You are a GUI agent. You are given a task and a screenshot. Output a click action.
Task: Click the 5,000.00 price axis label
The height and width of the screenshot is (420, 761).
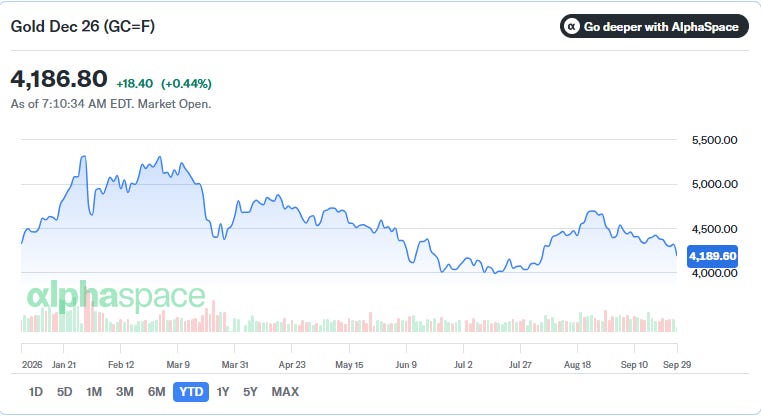(x=714, y=184)
